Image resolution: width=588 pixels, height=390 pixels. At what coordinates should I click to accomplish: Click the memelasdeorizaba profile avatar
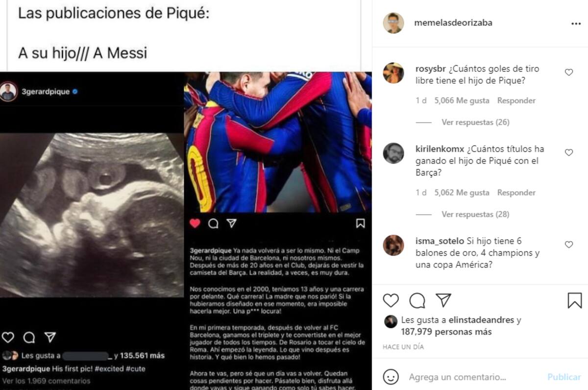point(393,23)
